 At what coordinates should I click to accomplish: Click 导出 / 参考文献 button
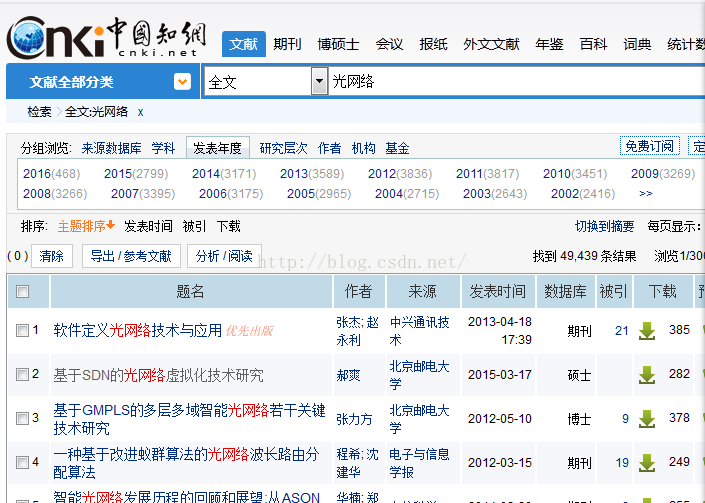point(131,256)
